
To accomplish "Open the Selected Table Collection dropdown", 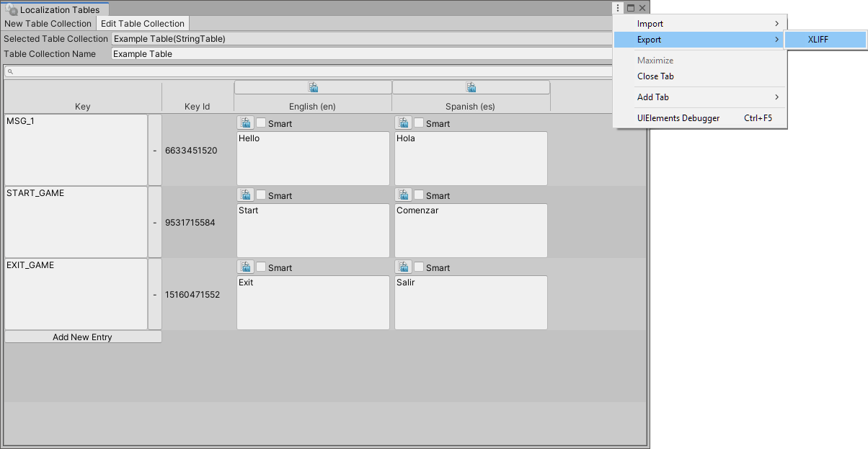I will [360, 39].
